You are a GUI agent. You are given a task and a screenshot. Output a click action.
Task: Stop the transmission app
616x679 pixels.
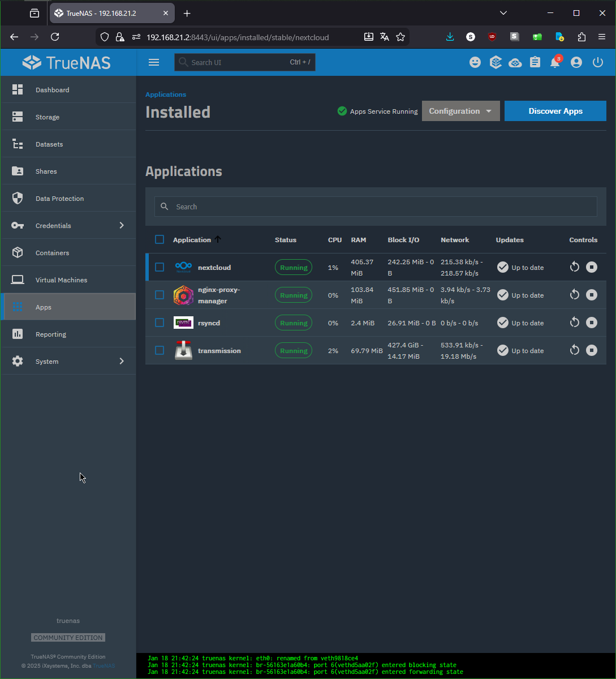coord(592,350)
